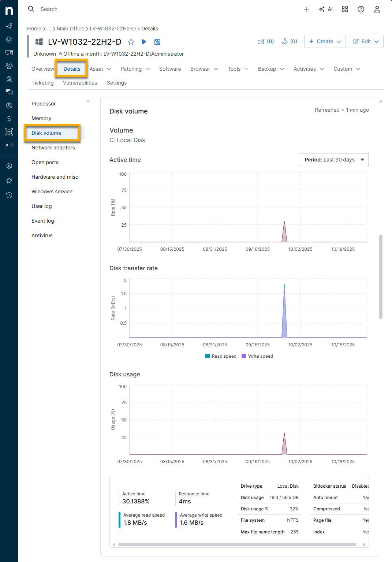
Task: Click the plus icon in top bar
Action: pyautogui.click(x=307, y=9)
